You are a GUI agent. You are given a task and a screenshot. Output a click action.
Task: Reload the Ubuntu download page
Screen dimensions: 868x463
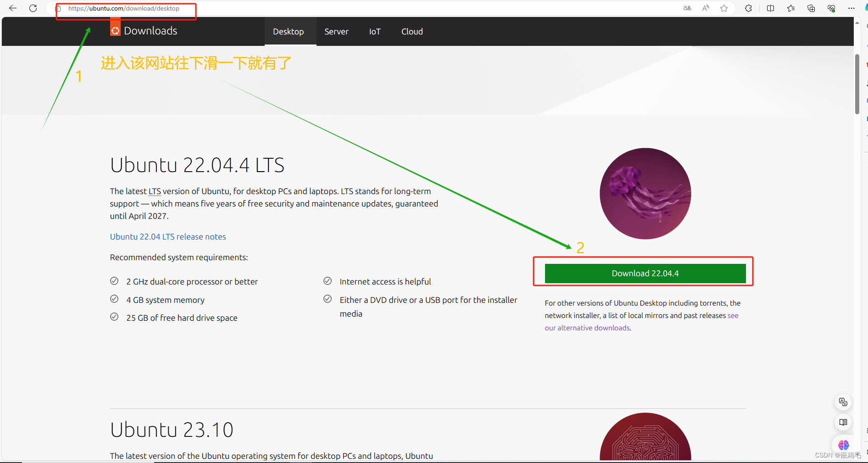coord(33,8)
